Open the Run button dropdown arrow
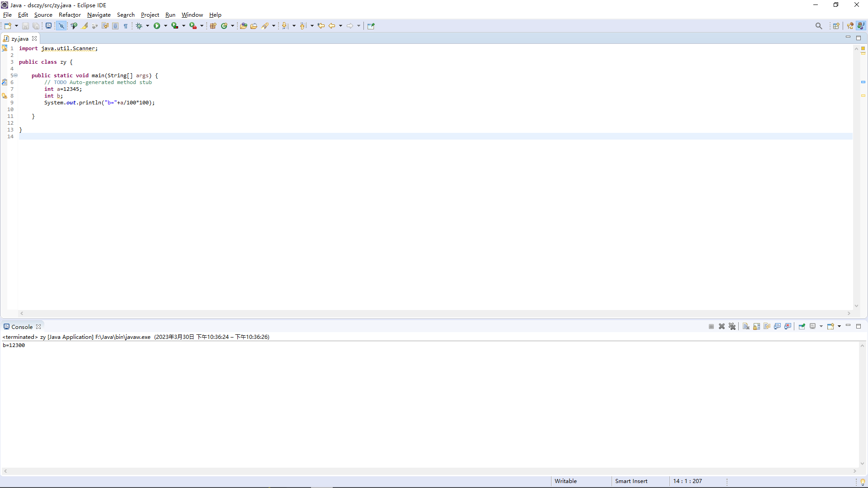This screenshot has width=868, height=488. [x=165, y=26]
